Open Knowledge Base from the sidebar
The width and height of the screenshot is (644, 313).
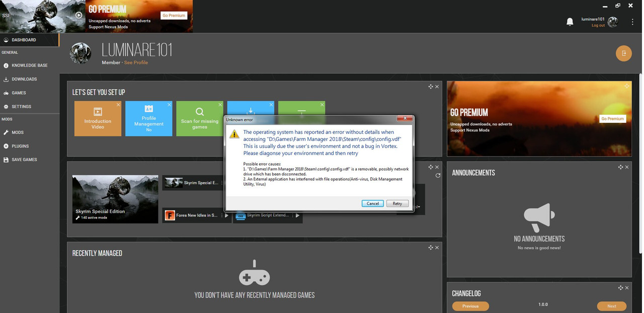pos(29,65)
